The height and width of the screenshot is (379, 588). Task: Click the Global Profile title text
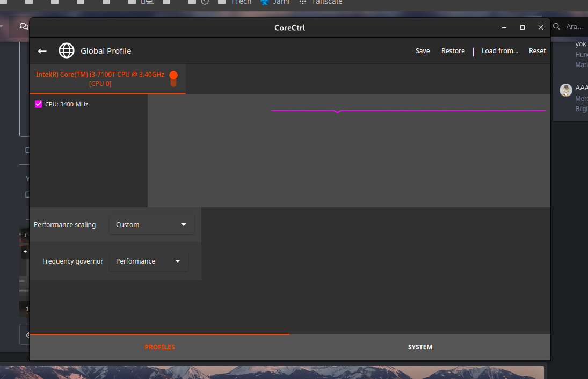point(106,51)
